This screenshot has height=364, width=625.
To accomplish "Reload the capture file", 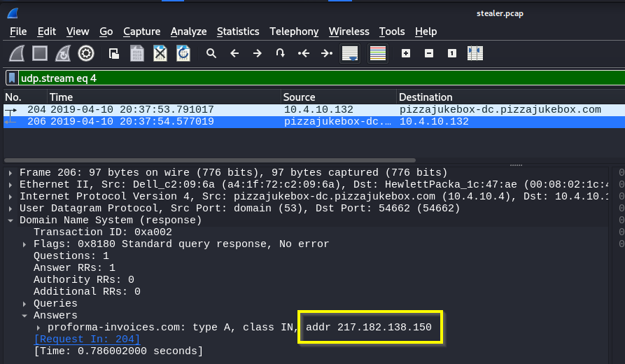I will 183,53.
